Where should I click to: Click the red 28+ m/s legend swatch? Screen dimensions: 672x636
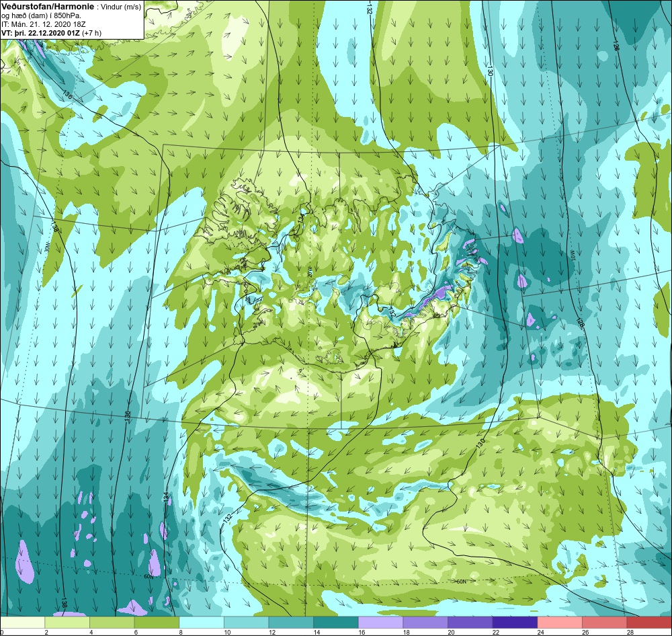649,623
